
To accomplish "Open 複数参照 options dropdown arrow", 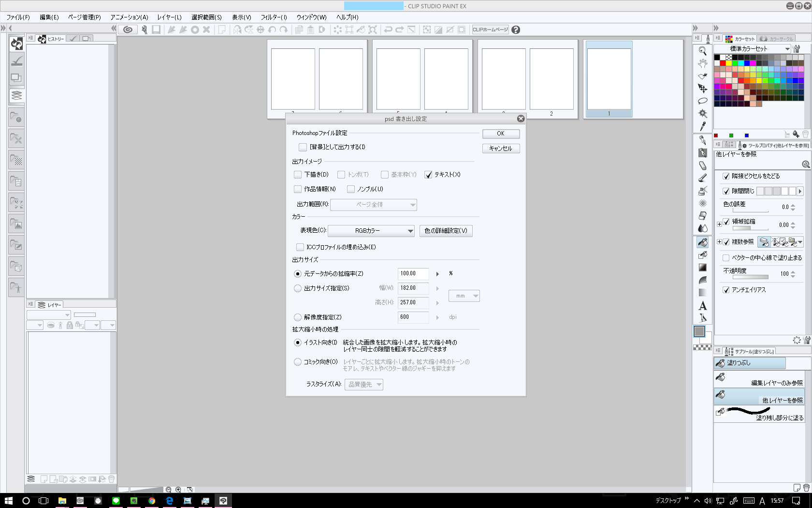I will [x=800, y=242].
